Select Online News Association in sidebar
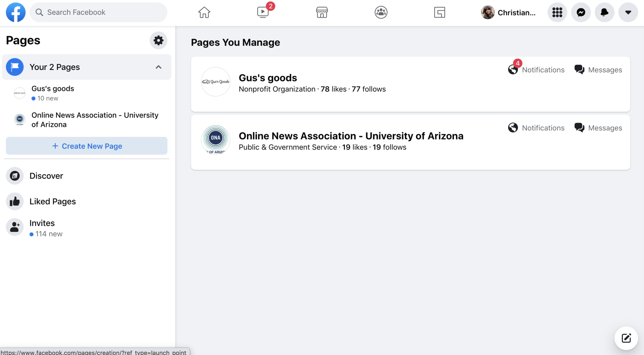This screenshot has height=355, width=644. click(x=86, y=120)
